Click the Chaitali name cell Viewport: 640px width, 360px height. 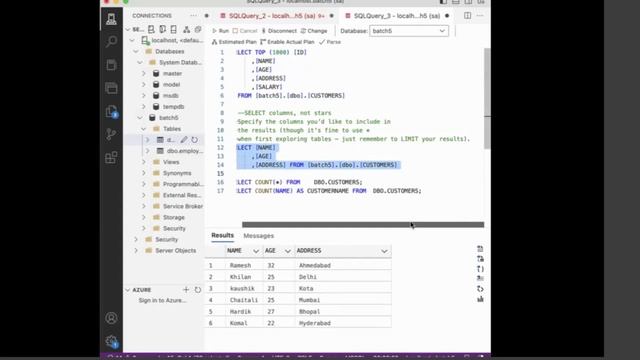(x=244, y=300)
